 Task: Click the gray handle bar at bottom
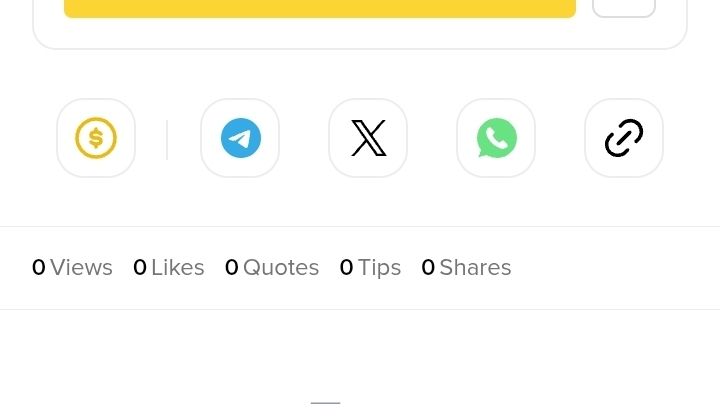point(326,403)
